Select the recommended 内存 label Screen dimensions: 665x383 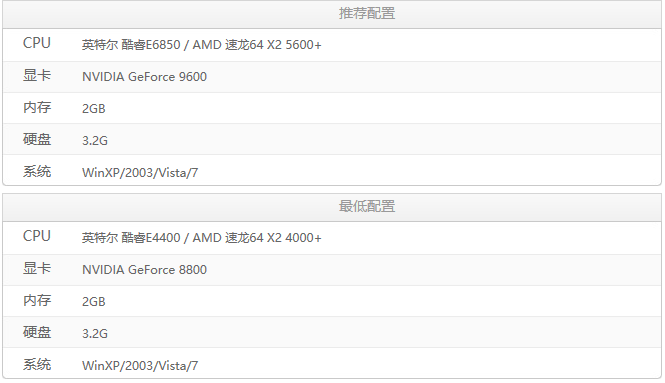[x=37, y=107]
